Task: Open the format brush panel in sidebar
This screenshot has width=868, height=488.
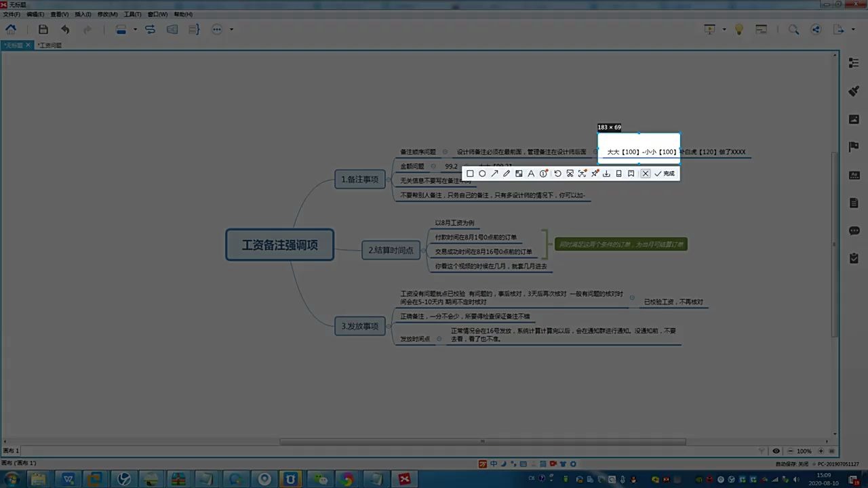Action: [x=854, y=91]
